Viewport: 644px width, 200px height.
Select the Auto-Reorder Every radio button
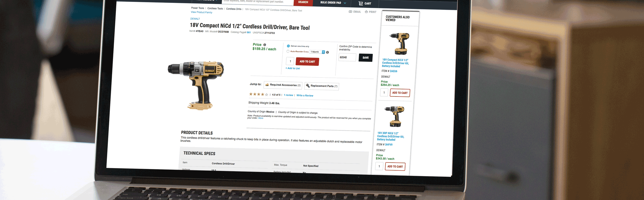288,51
